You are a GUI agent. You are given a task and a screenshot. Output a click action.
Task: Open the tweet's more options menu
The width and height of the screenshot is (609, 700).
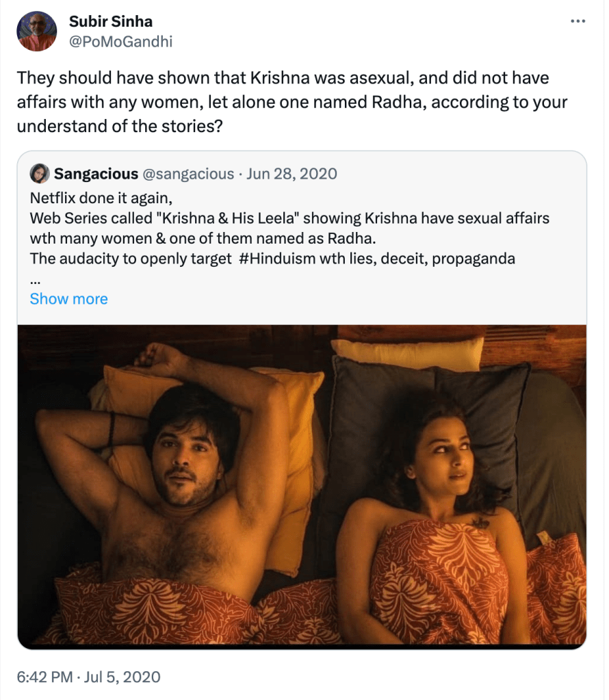click(578, 22)
